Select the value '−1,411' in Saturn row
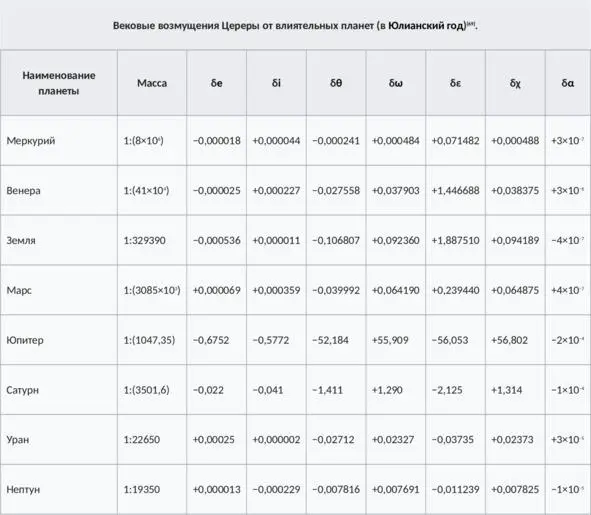Viewport: 591px width, 515px height. [x=328, y=390]
